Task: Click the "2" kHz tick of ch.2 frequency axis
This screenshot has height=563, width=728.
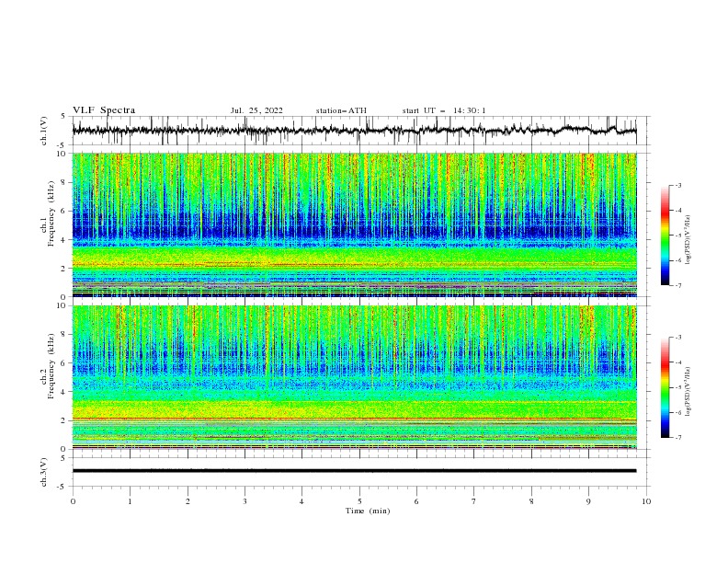Action: click(64, 420)
